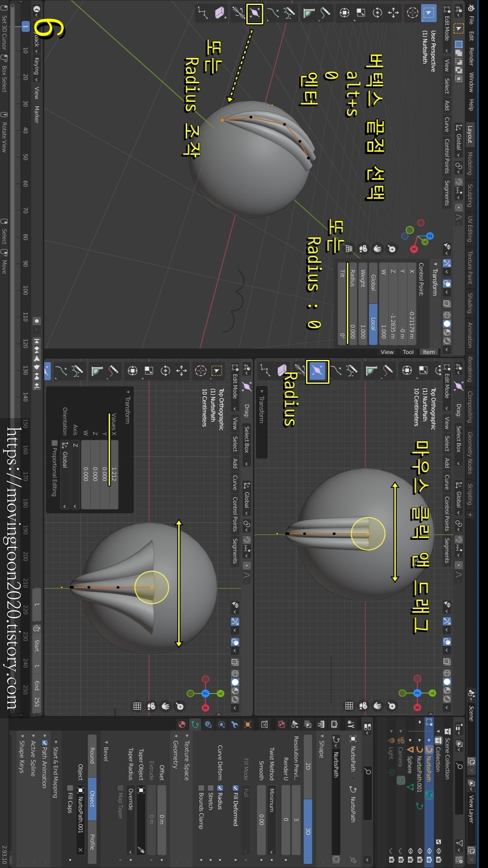This screenshot has width=488, height=868.
Task: Toggle the Collection exclude checkbox in outliner
Action: tap(438, 842)
